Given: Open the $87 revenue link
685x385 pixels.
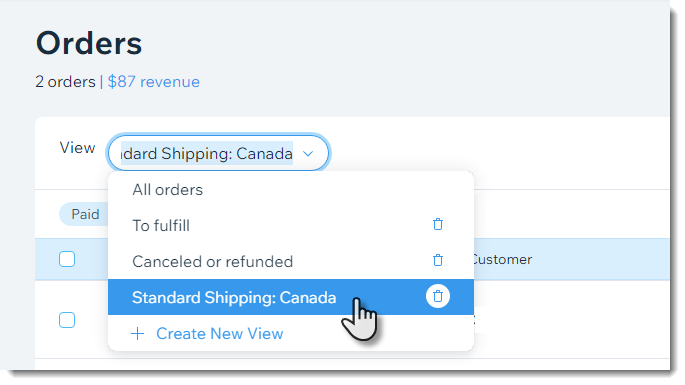Looking at the screenshot, I should [154, 82].
